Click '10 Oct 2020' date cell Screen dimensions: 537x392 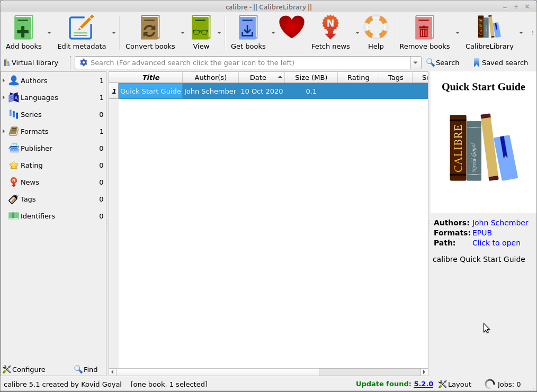coord(262,92)
